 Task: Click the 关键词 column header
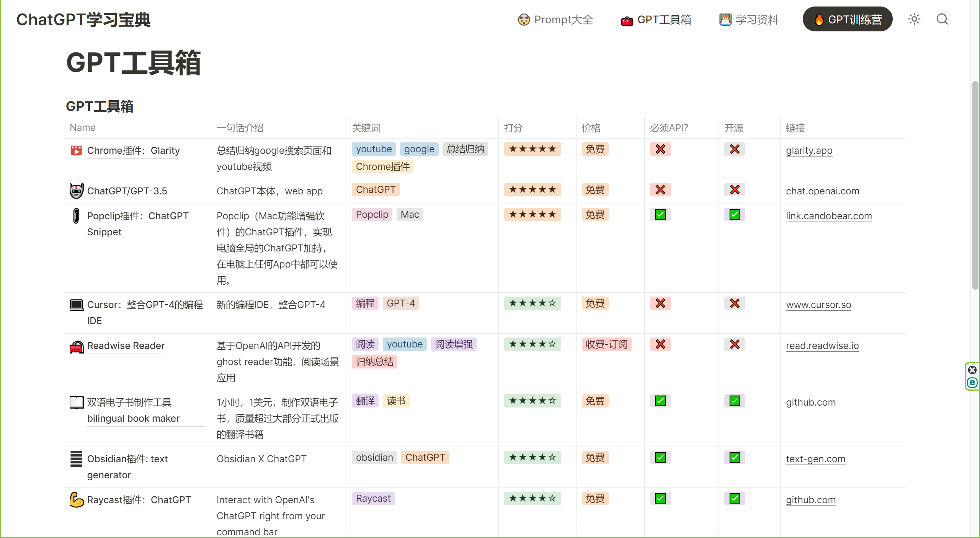pos(366,128)
